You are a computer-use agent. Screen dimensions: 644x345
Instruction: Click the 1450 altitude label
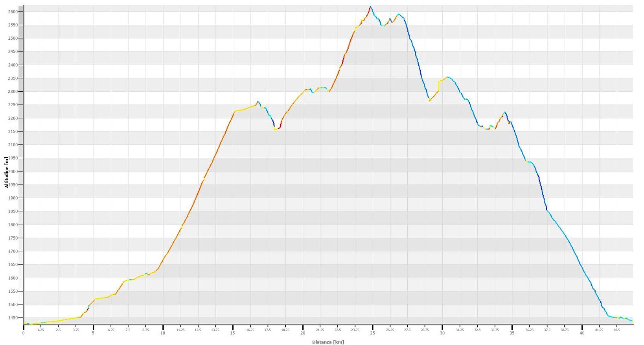pos(13,318)
